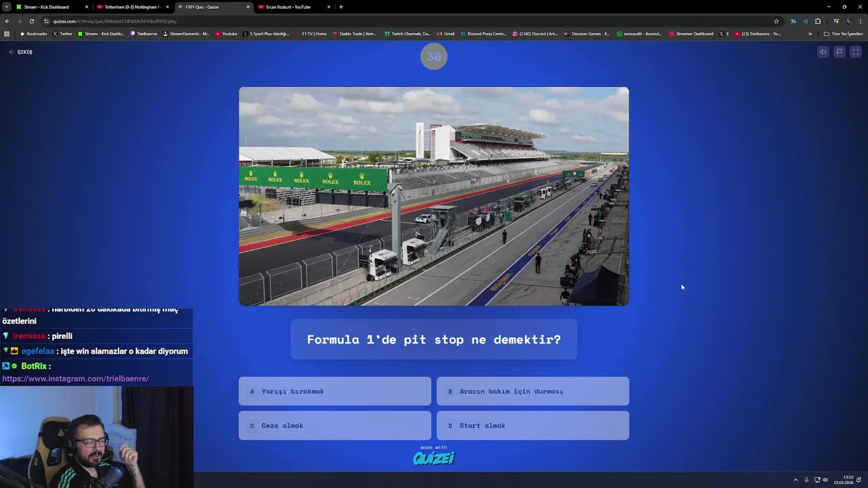Mute quiz sound with speaker icon

[x=823, y=52]
